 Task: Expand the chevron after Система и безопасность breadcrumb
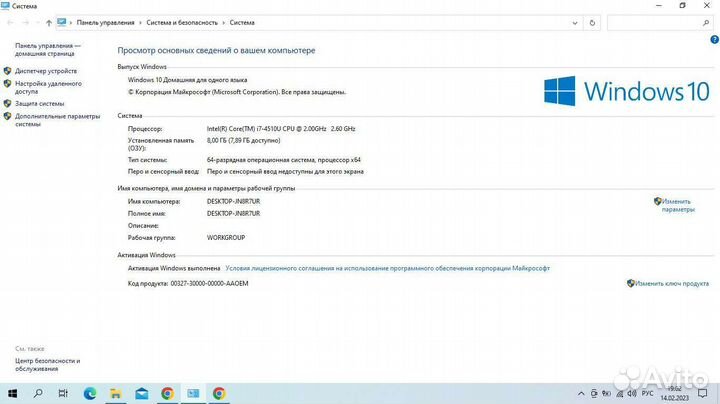pyautogui.click(x=224, y=22)
